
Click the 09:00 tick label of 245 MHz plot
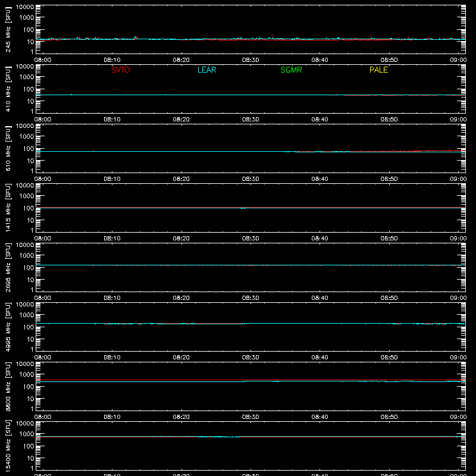458,60
